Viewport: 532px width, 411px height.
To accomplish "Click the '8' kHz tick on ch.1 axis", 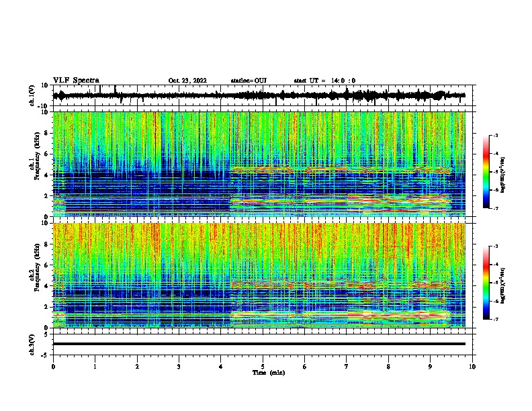I will point(47,133).
